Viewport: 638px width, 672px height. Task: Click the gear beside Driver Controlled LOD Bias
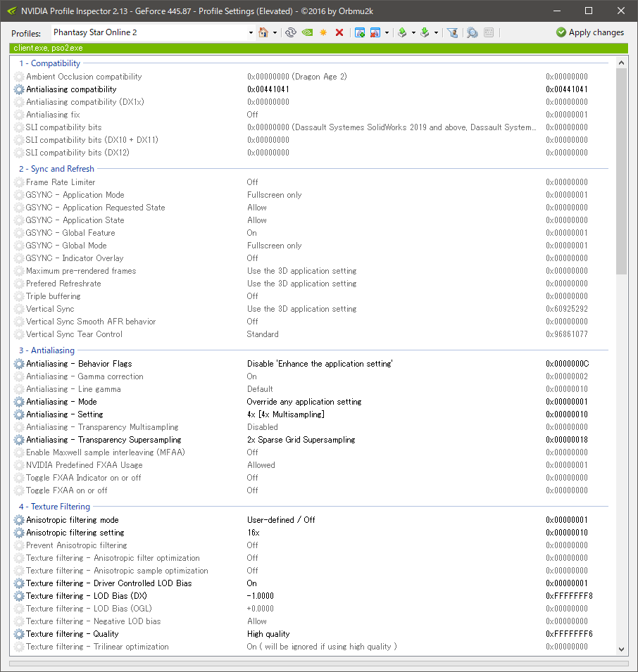coord(19,583)
